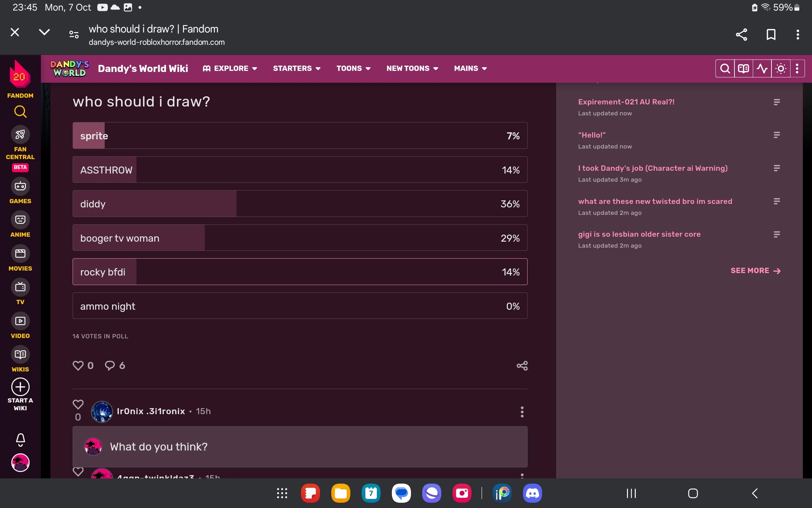Type in the What do you think? field
812x508 pixels.
(300, 447)
